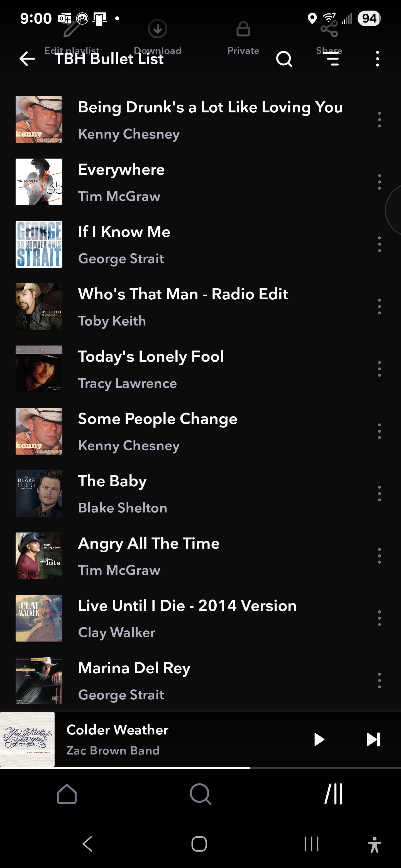Open the Search tab in bottom bar
Image resolution: width=401 pixels, height=868 pixels.
pos(200,794)
